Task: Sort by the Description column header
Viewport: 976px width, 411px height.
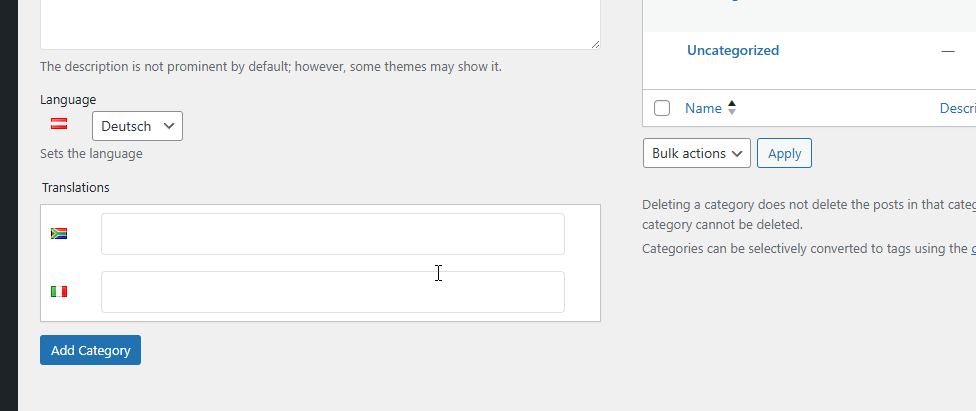Action: pos(957,108)
